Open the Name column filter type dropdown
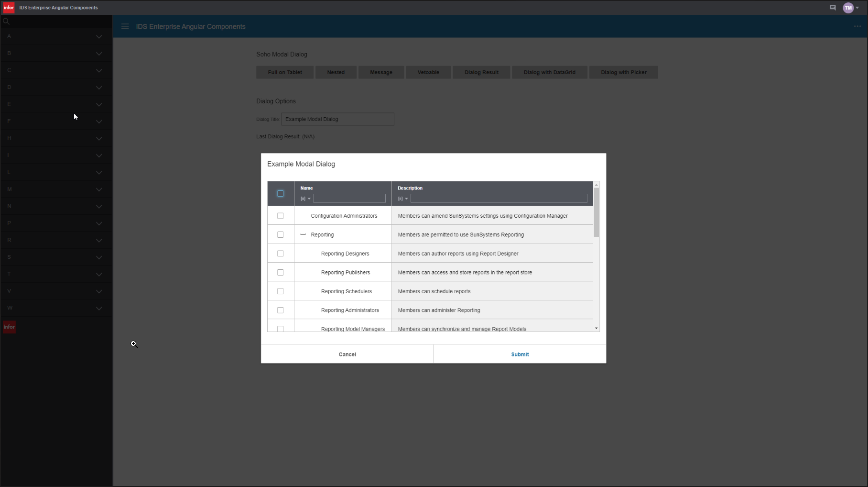Viewport: 868px width, 487px height. [x=305, y=199]
